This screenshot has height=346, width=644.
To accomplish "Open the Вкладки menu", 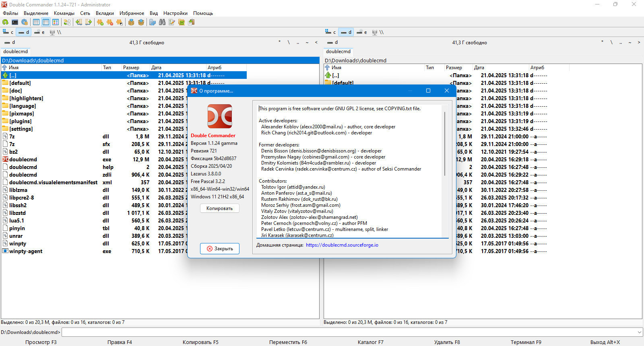I will (x=105, y=13).
